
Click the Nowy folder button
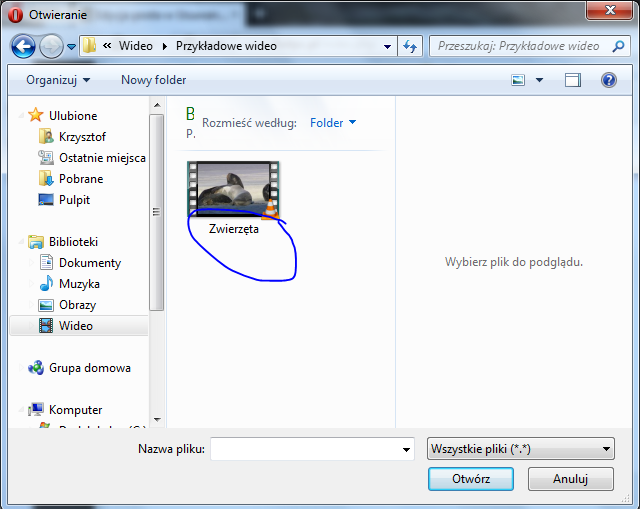[153, 80]
